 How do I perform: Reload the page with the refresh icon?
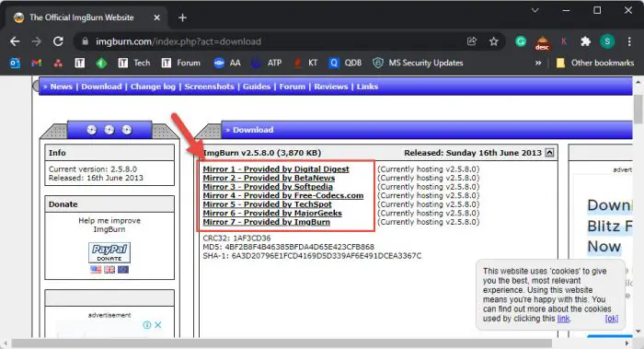[x=58, y=41]
